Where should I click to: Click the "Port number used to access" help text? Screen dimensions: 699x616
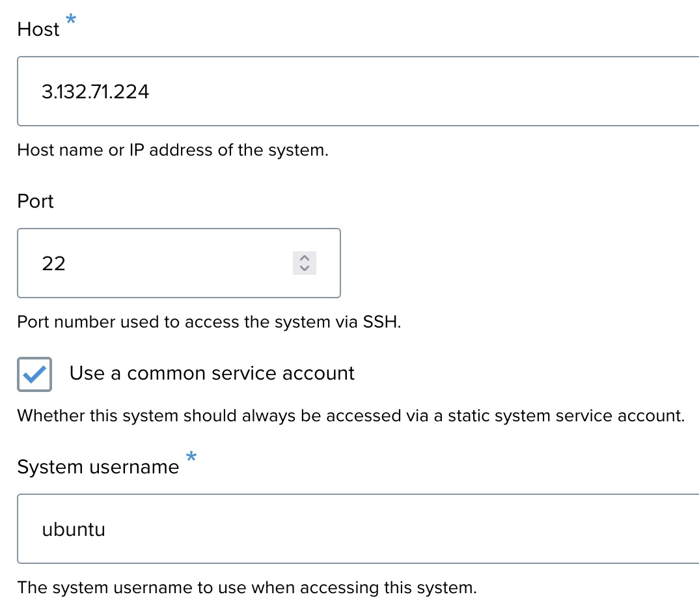point(208,322)
